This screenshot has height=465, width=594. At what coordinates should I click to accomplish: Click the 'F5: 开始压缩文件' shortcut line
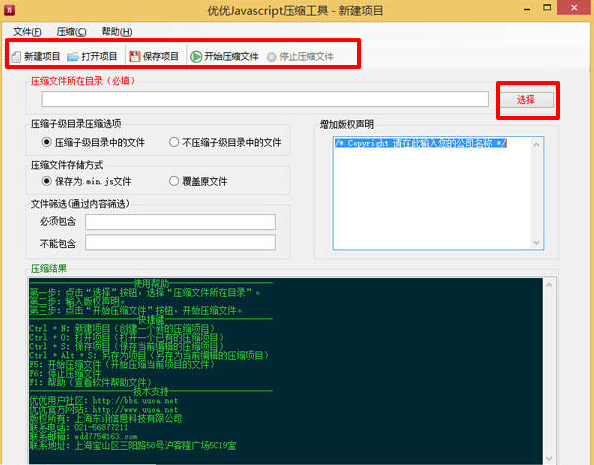tap(122, 365)
